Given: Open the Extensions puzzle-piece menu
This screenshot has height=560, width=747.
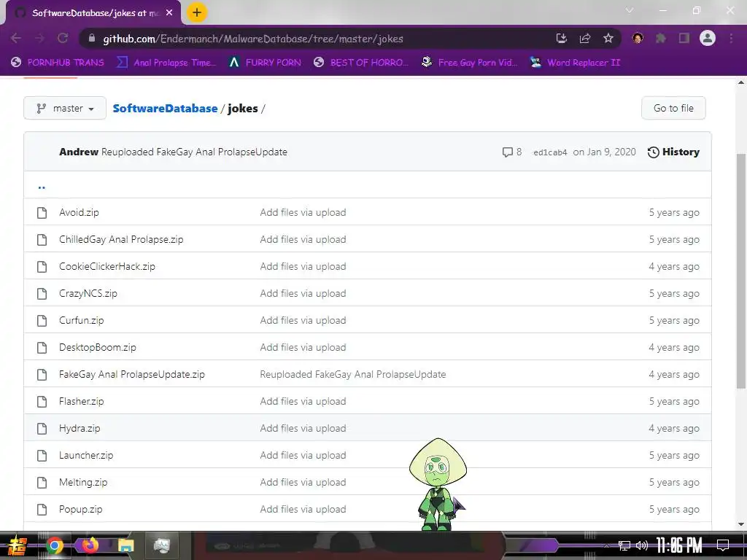Looking at the screenshot, I should pos(661,38).
